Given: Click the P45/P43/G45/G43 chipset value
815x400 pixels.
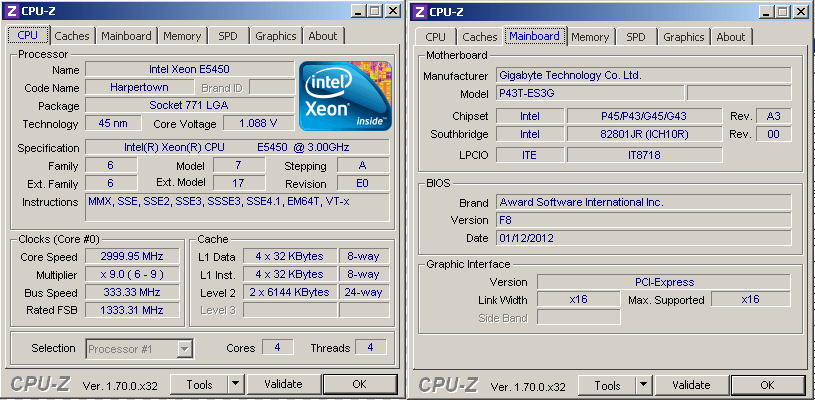Looking at the screenshot, I should 644,116.
